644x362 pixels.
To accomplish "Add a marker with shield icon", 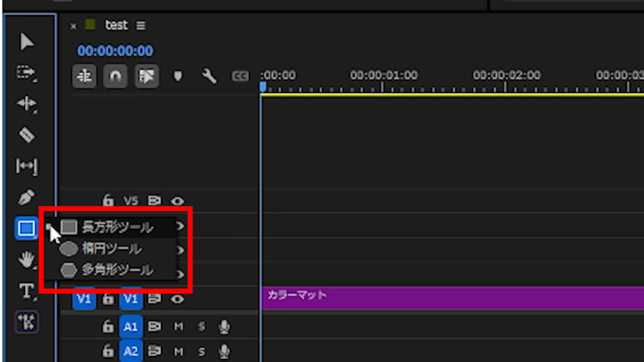I will (x=177, y=76).
